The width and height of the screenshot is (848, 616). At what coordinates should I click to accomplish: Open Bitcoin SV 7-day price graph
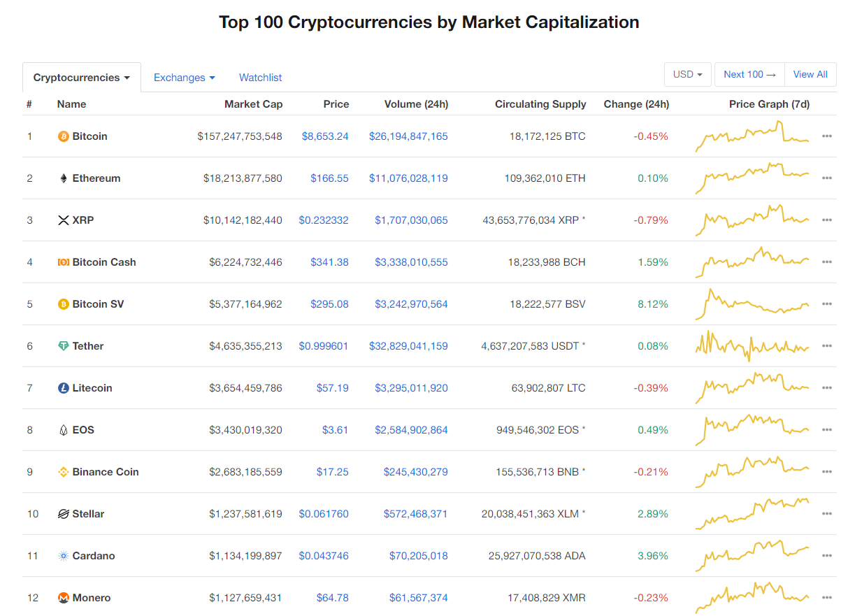752,303
